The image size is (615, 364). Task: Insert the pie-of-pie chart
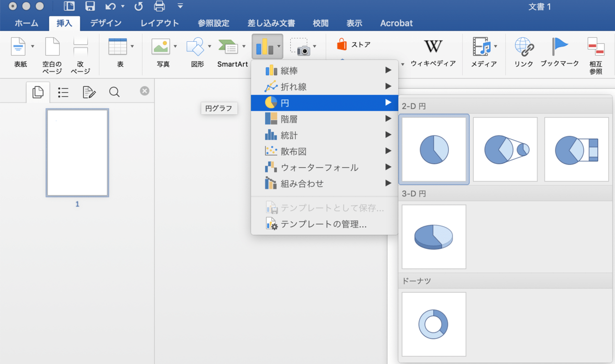tap(505, 149)
